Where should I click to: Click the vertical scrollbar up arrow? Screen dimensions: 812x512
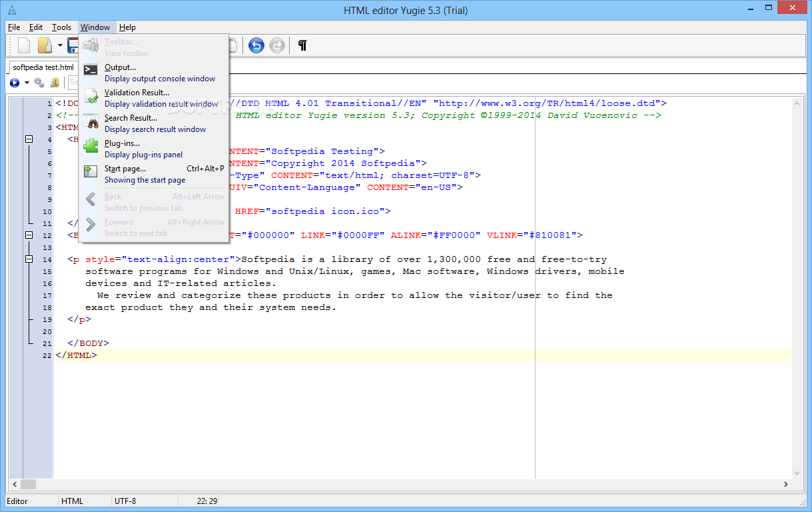click(797, 103)
